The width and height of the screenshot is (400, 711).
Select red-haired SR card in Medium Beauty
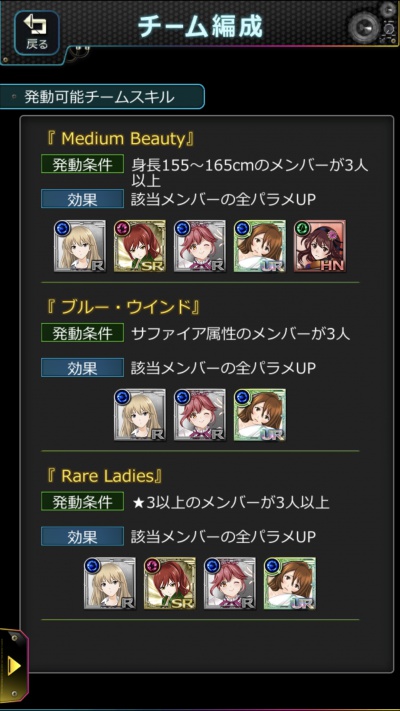(140, 246)
